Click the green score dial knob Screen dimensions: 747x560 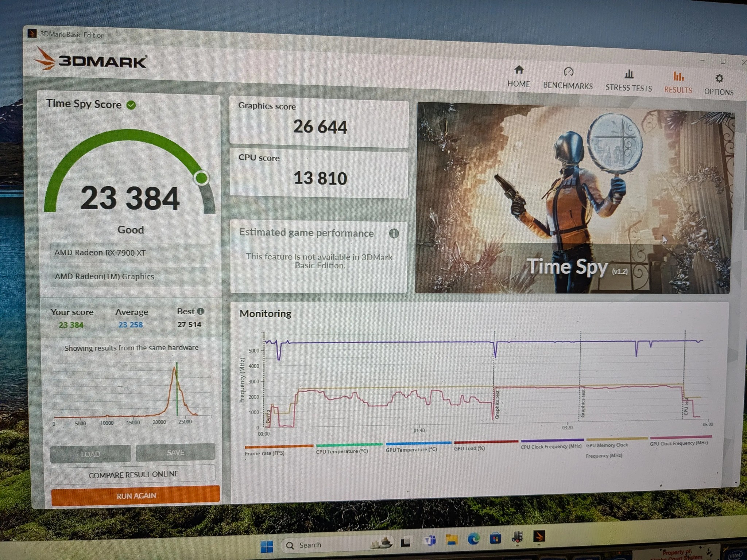[201, 178]
